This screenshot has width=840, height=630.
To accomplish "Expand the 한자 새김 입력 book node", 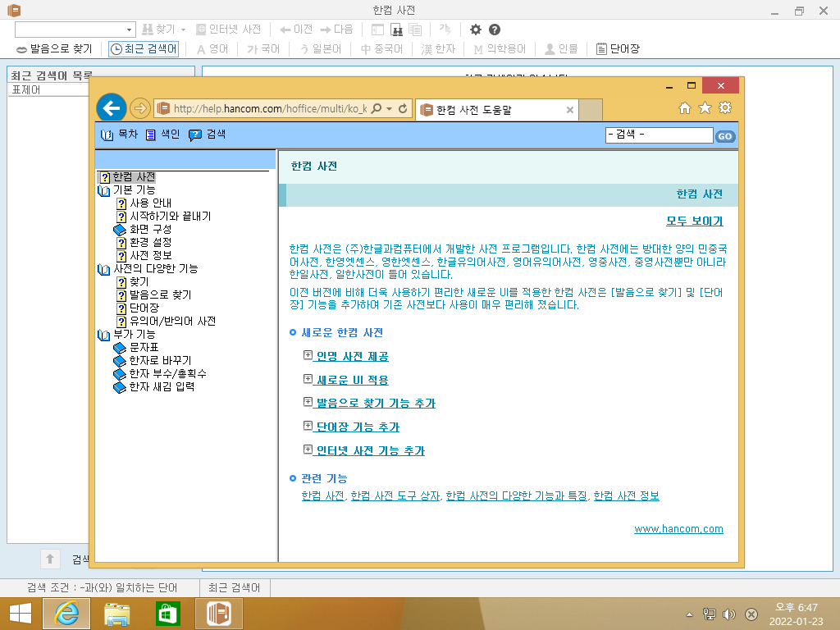I will tap(120, 387).
